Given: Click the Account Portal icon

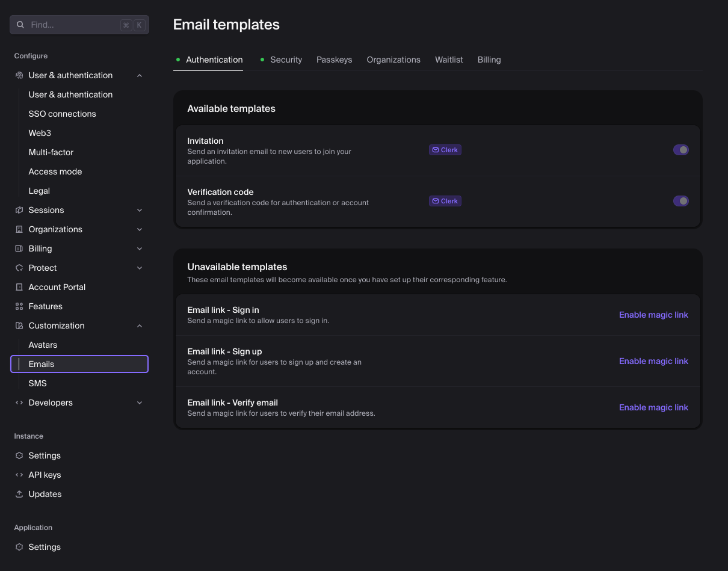Looking at the screenshot, I should click(19, 287).
